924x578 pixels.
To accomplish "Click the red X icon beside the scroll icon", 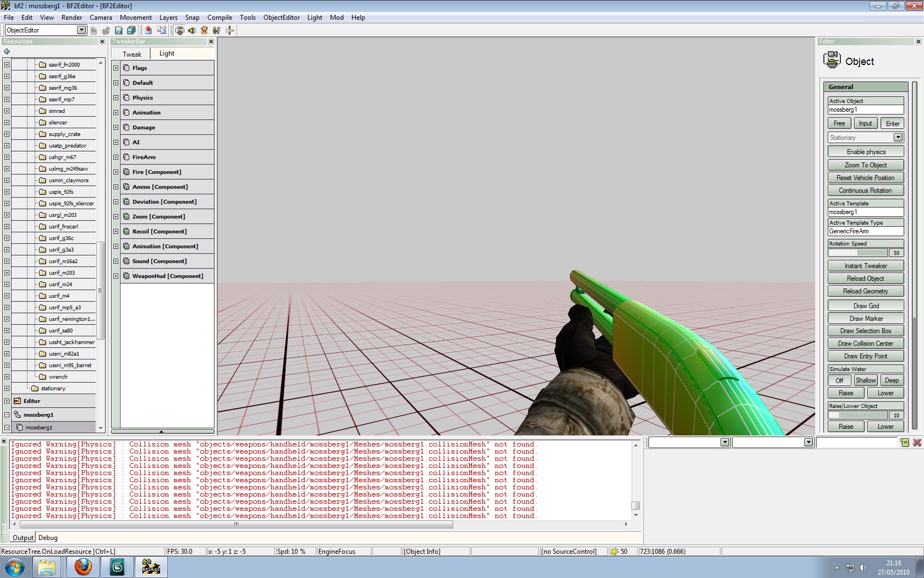I will coord(917,443).
